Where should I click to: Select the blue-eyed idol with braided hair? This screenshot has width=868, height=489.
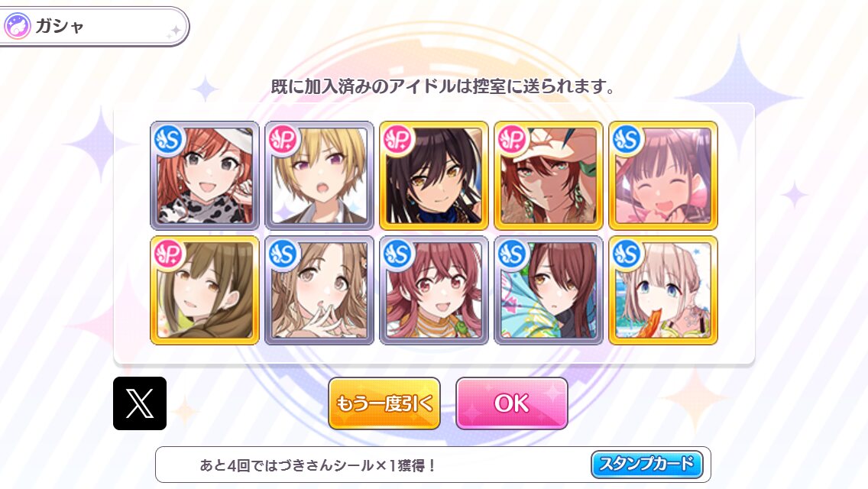[663, 290]
